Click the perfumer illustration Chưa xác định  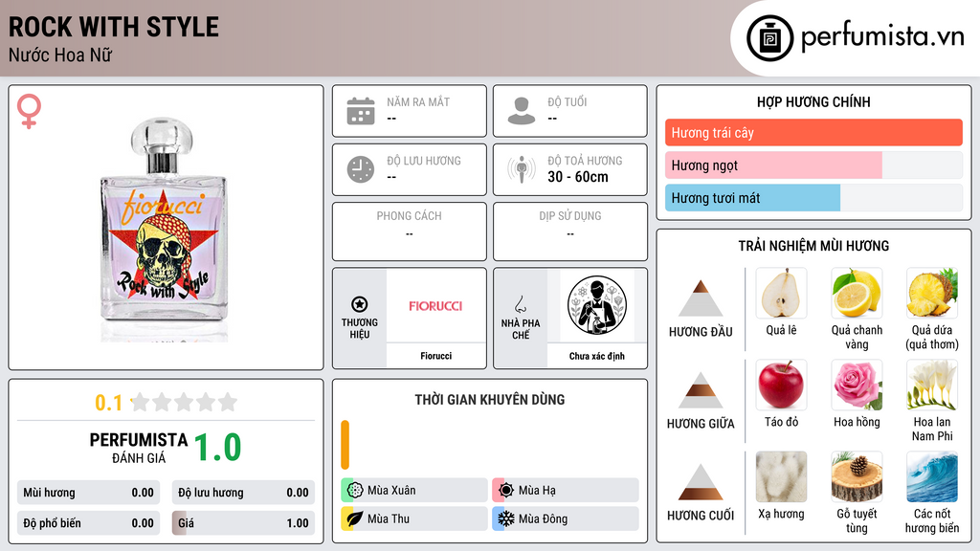coord(597,305)
